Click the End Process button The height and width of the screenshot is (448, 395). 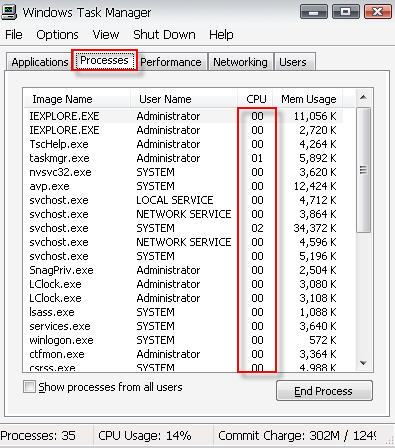click(x=324, y=391)
